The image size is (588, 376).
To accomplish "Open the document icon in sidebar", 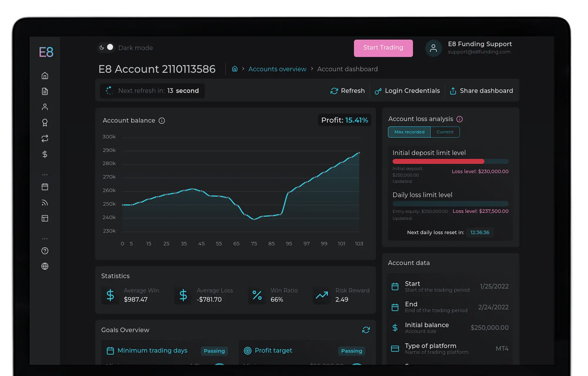I will (45, 91).
